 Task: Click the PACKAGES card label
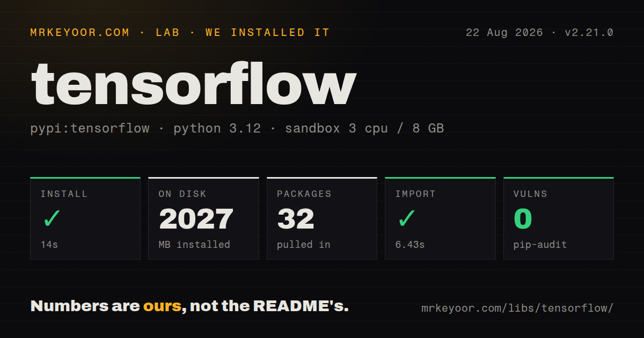click(x=304, y=194)
